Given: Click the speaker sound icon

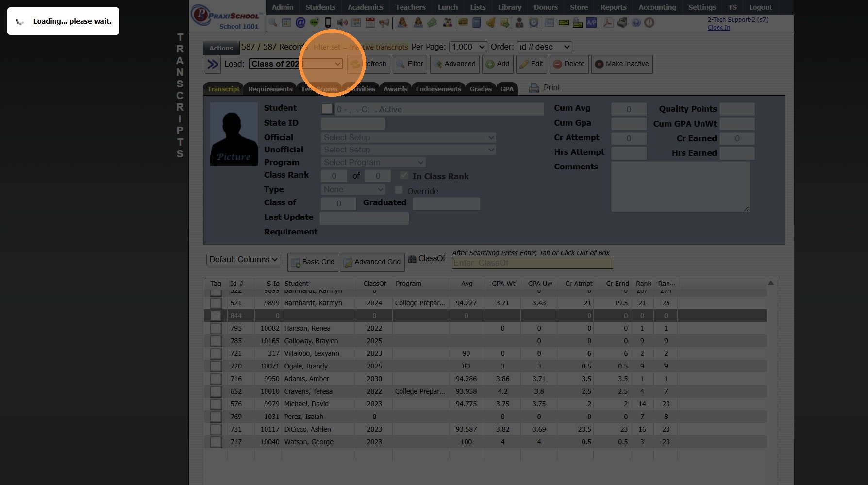Looking at the screenshot, I should pos(342,23).
